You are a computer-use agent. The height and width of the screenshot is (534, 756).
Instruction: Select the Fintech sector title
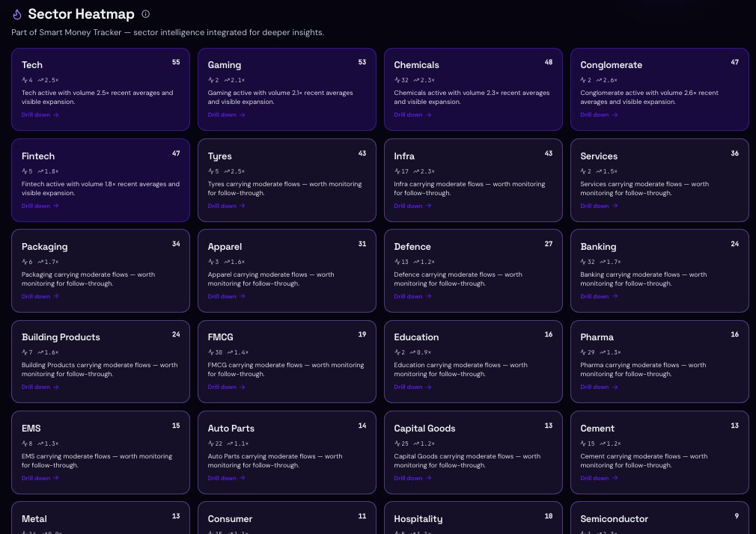(x=38, y=156)
